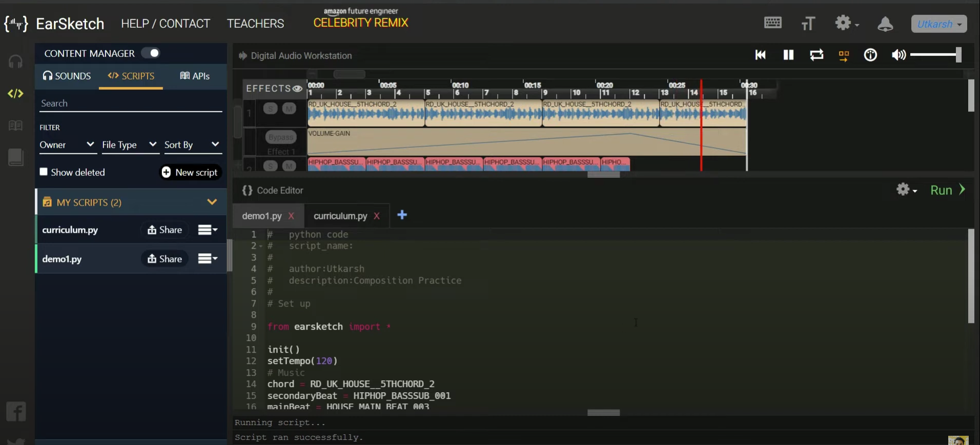980x445 pixels.
Task: Fold the code at line 2
Action: (261, 246)
